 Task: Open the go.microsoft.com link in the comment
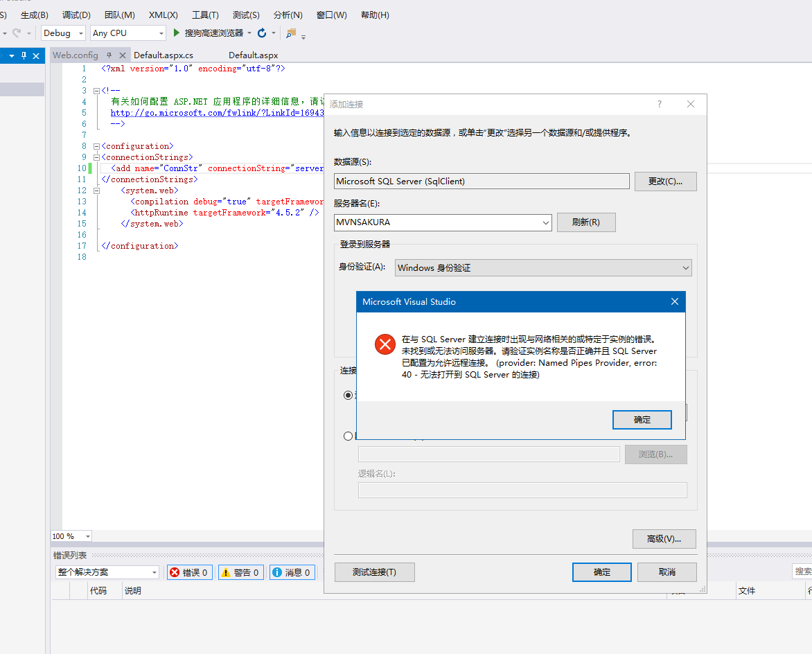click(x=217, y=113)
